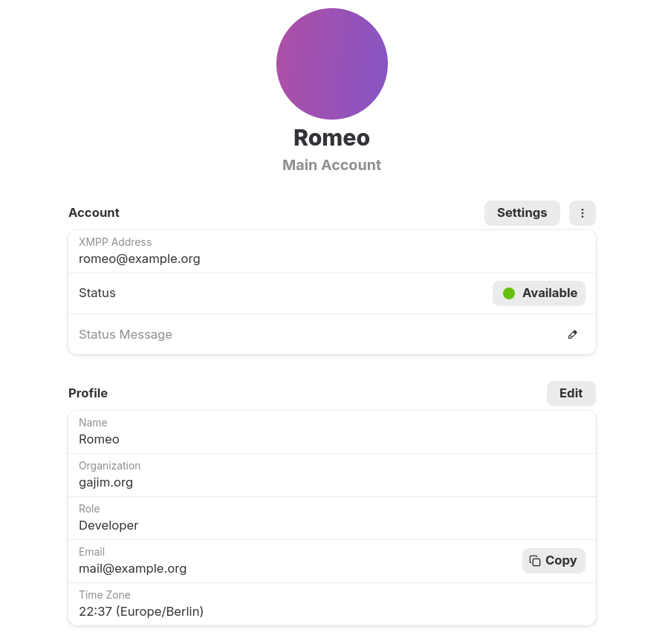Click the Main Account subtitle
The image size is (665, 644).
[x=331, y=165]
